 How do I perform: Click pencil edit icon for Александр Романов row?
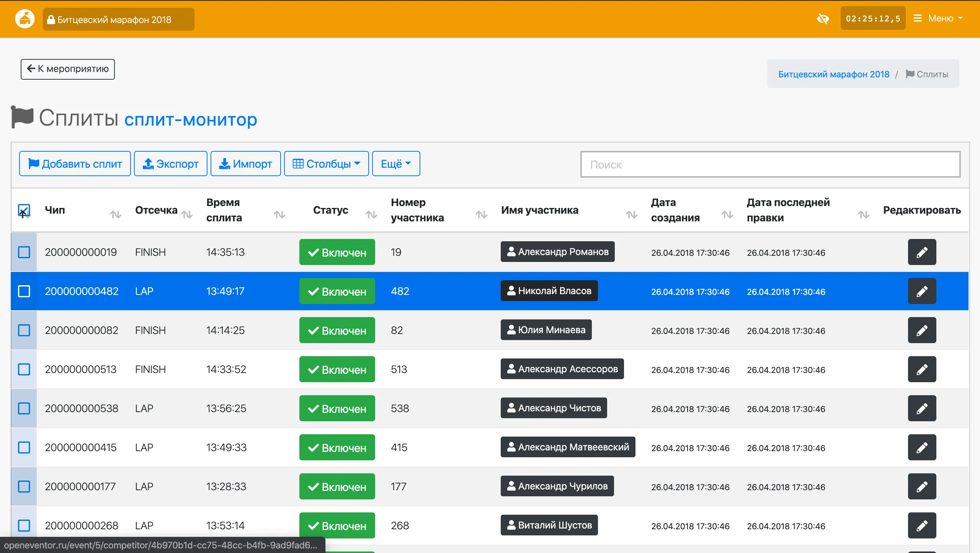[x=921, y=252]
